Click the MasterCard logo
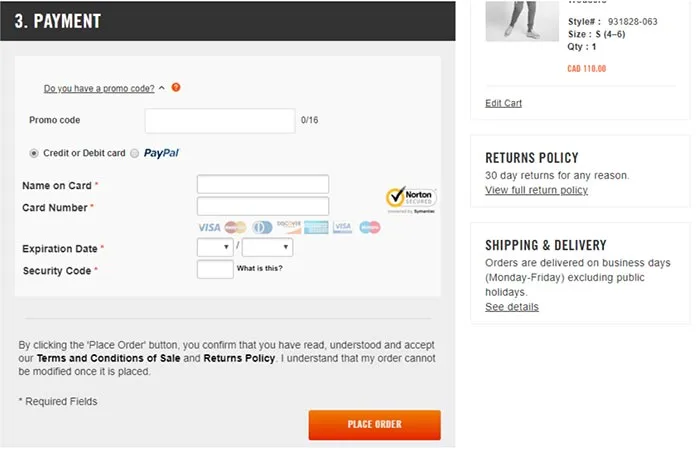This screenshot has width=700, height=450. click(236, 227)
